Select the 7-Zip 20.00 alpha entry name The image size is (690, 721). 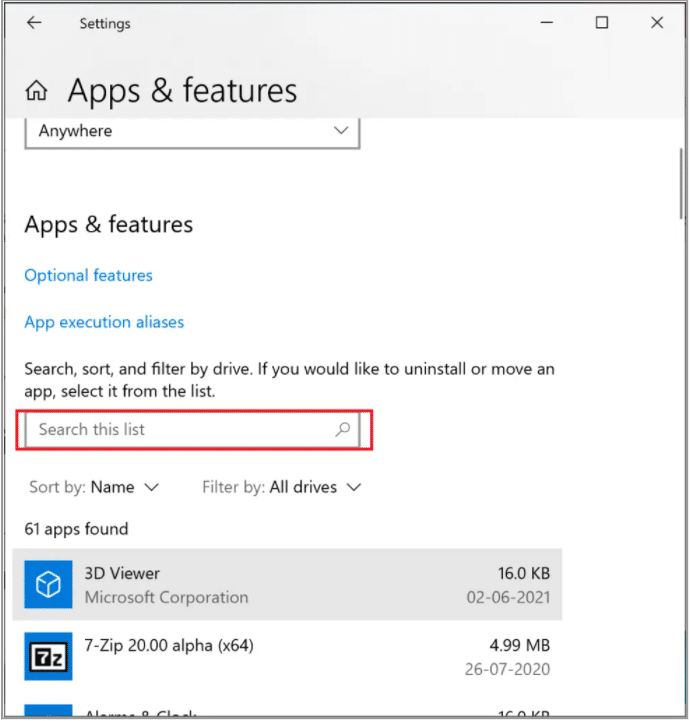point(169,646)
